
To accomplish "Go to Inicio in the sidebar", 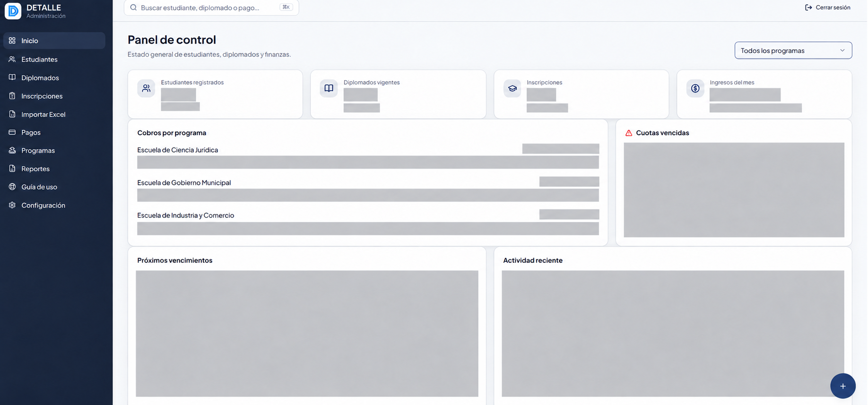I will [54, 41].
